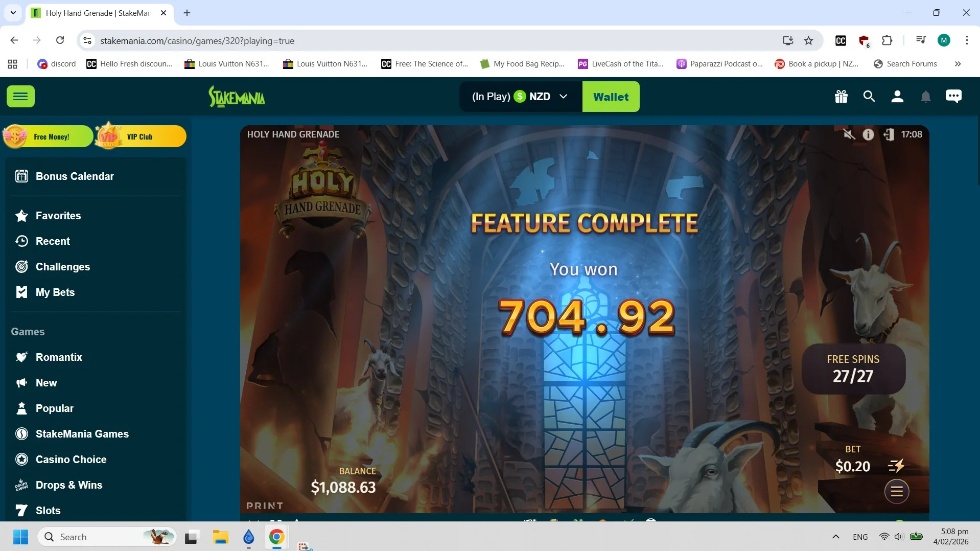Open the tab search dropdown arrow
The width and height of the screenshot is (980, 551).
(x=13, y=13)
